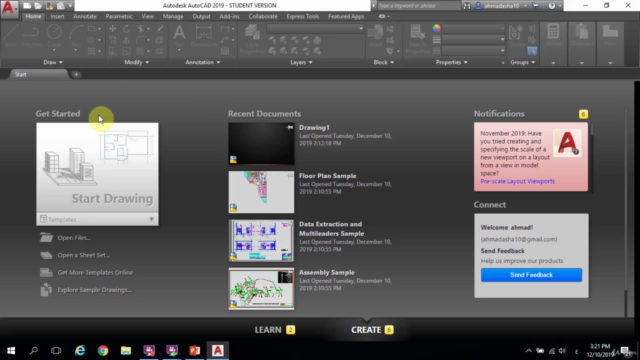Viewport: 640px width, 360px height.
Task: Select the Text tool in Annotation panel
Action: (x=179, y=36)
